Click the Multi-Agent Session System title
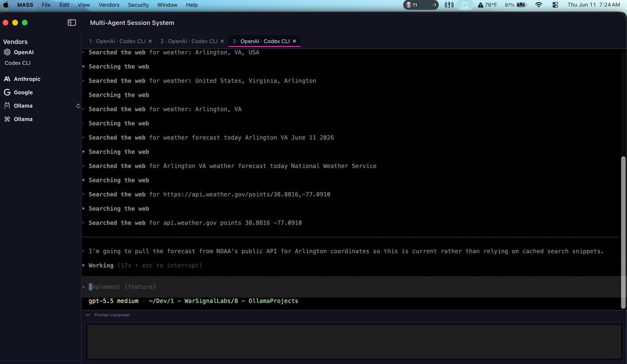 132,23
